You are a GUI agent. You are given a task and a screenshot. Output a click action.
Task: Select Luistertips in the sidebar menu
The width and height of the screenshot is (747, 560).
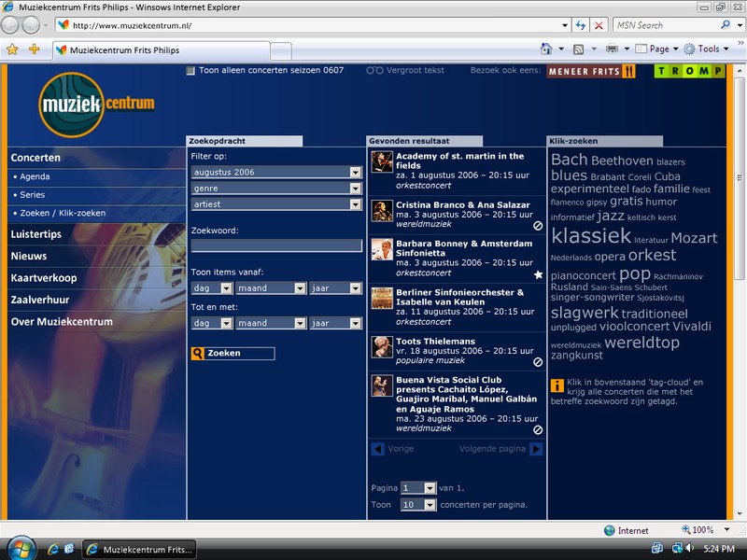tap(36, 234)
